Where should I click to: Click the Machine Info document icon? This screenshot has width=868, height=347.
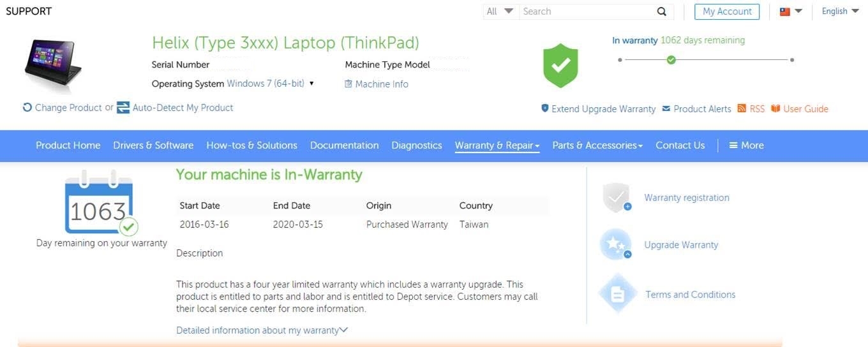348,84
